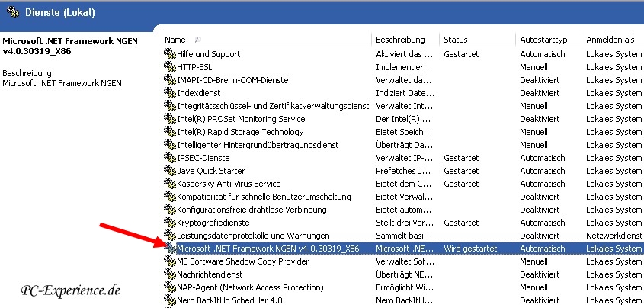Sort services by the Name column
Image resolution: width=644 pixels, height=308 pixels.
(x=175, y=40)
